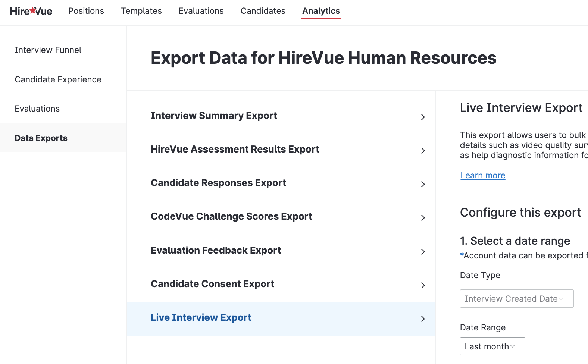Open the Interview Created Date dropdown
The image size is (588, 364).
click(x=516, y=299)
